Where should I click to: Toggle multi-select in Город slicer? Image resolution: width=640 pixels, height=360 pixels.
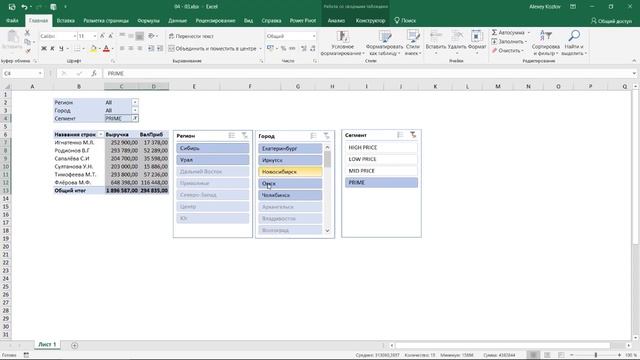(x=313, y=136)
